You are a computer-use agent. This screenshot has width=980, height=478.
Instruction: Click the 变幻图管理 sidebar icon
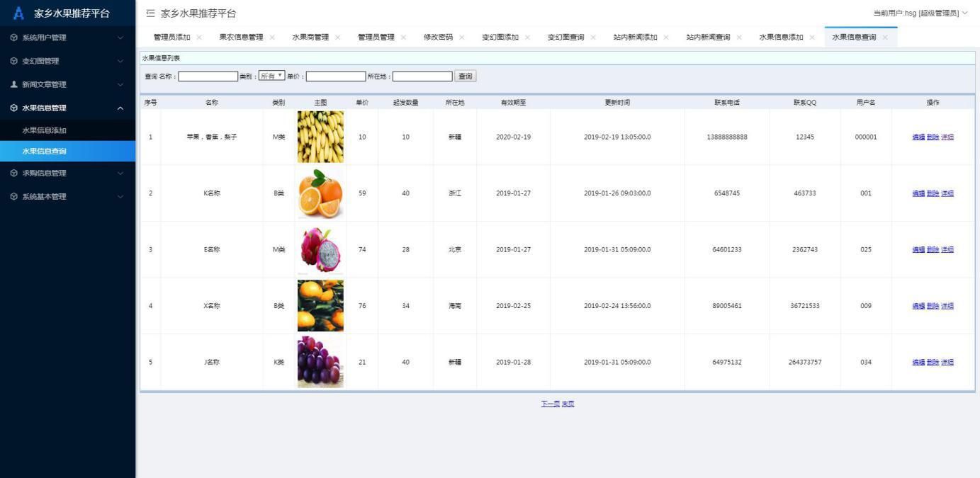tap(14, 61)
